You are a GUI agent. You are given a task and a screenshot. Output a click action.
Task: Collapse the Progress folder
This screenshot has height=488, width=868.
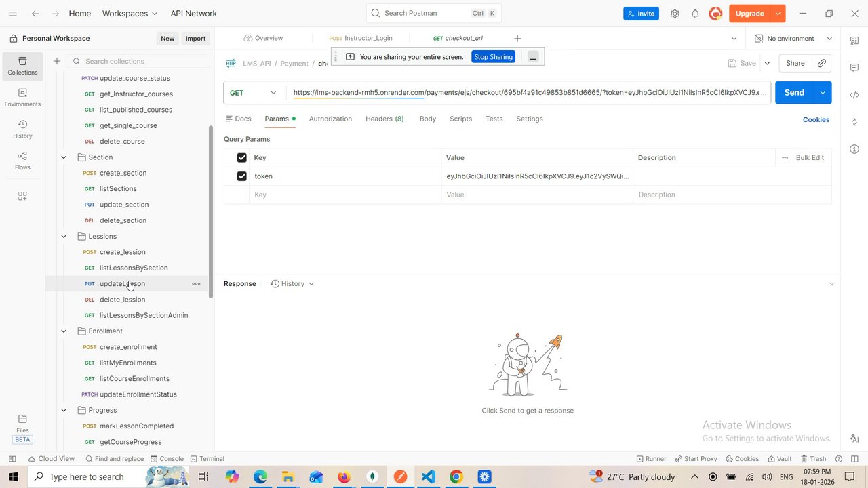coord(64,411)
